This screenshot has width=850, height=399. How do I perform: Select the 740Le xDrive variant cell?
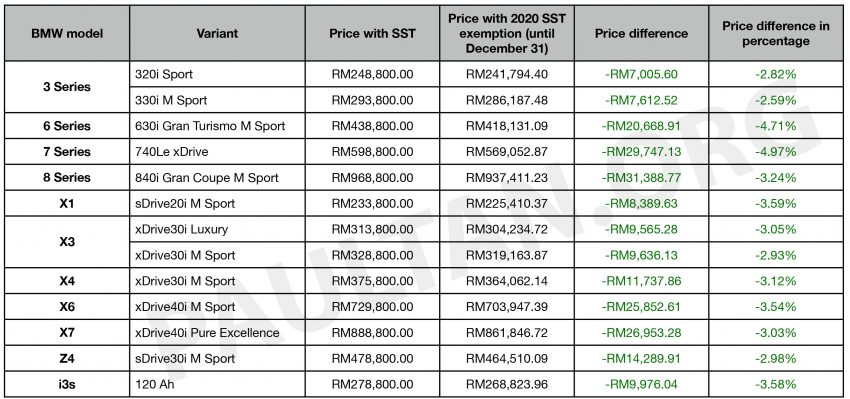point(217,152)
